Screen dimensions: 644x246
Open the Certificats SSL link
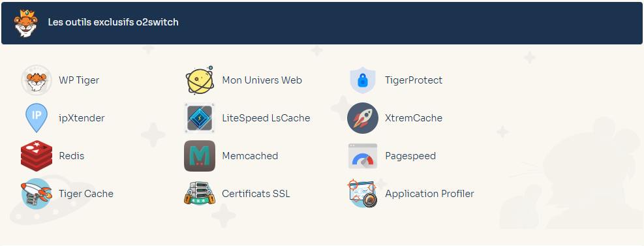pos(256,193)
